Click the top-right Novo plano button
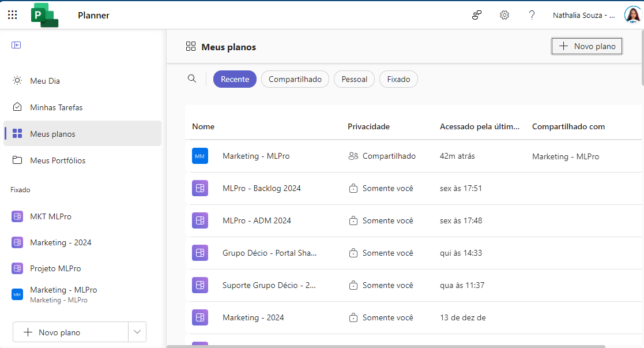Viewport: 644px width, 348px height. (586, 46)
